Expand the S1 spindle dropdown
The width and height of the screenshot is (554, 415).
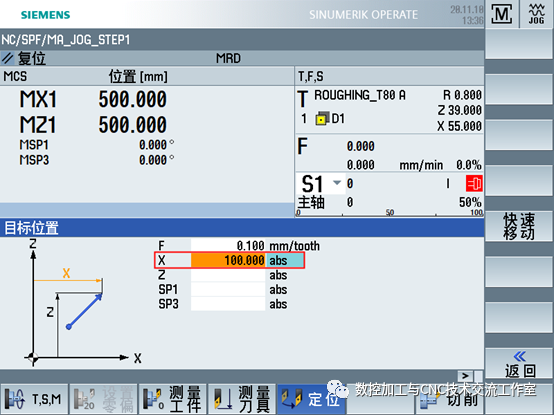(x=337, y=183)
